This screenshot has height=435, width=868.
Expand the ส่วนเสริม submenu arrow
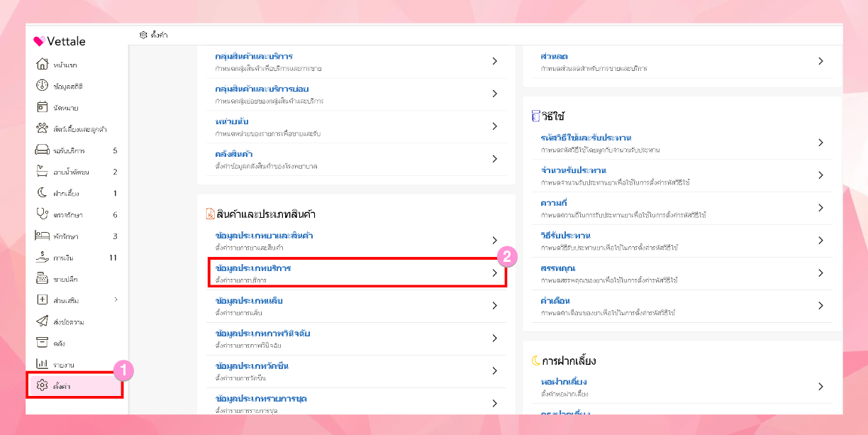(116, 300)
